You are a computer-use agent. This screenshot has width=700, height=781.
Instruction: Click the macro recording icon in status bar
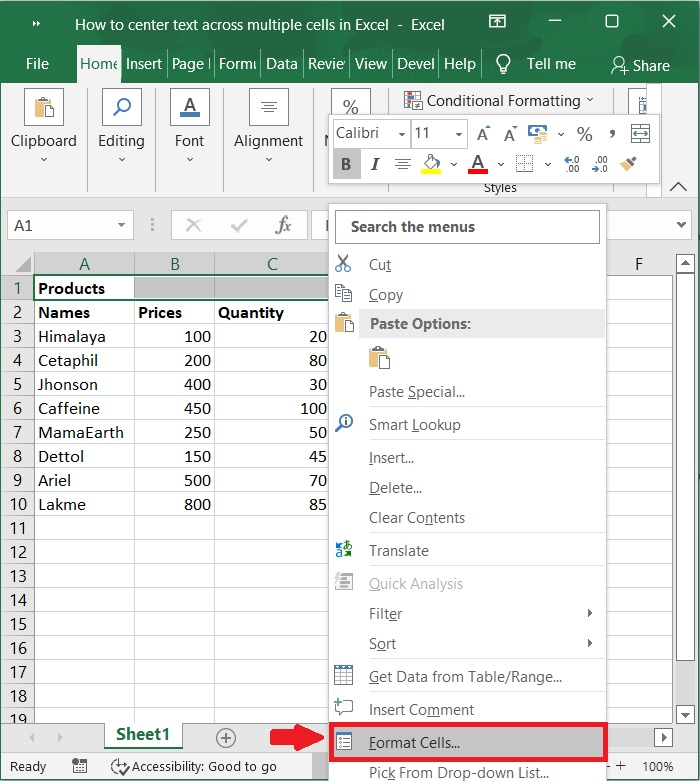click(79, 766)
